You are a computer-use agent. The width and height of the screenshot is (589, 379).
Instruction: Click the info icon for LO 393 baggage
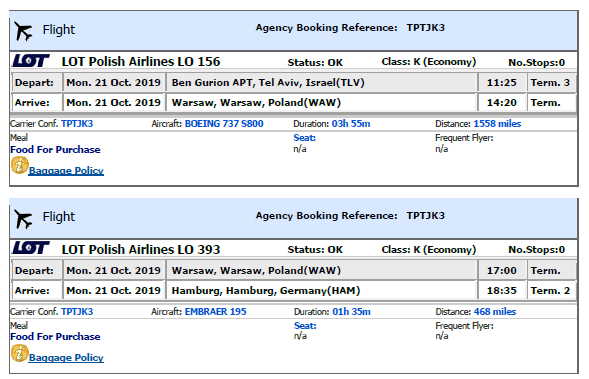click(20, 353)
